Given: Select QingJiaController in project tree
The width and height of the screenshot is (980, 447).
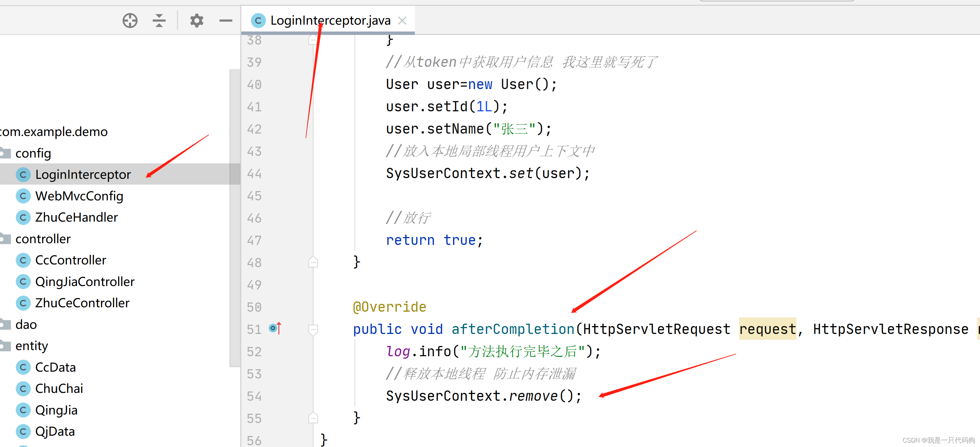Looking at the screenshot, I should [x=85, y=282].
